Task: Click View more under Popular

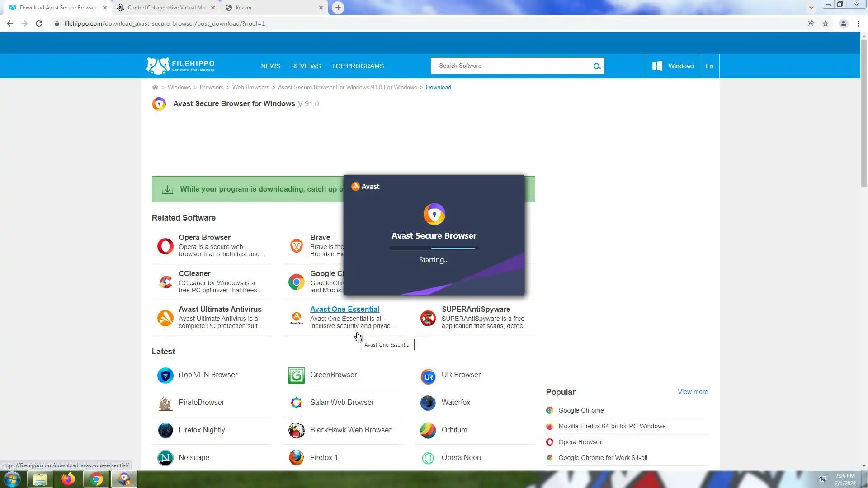Action: click(x=693, y=392)
